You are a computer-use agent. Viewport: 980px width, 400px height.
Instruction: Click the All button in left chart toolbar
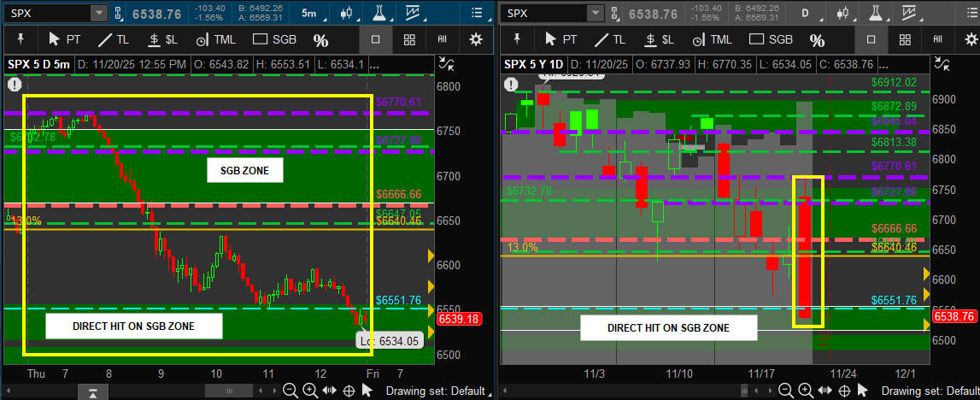[442, 40]
